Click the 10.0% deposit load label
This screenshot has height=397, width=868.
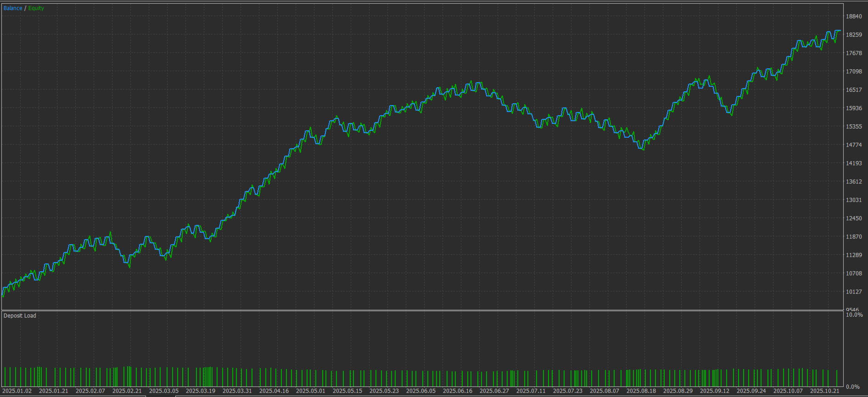[x=854, y=315]
